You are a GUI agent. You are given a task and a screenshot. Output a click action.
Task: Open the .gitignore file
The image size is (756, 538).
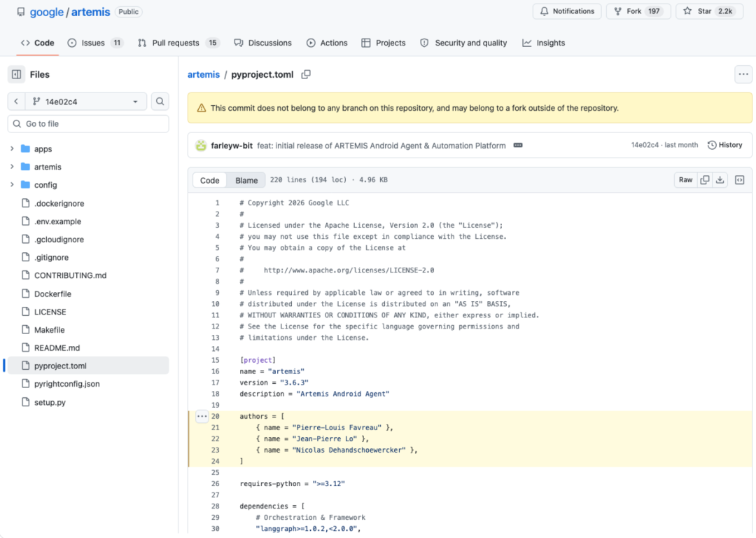[x=52, y=257]
